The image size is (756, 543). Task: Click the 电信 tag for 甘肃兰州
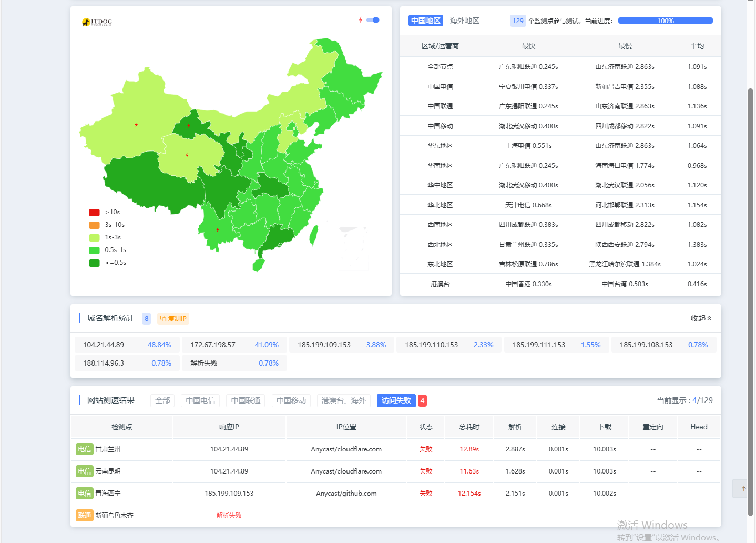click(x=85, y=449)
